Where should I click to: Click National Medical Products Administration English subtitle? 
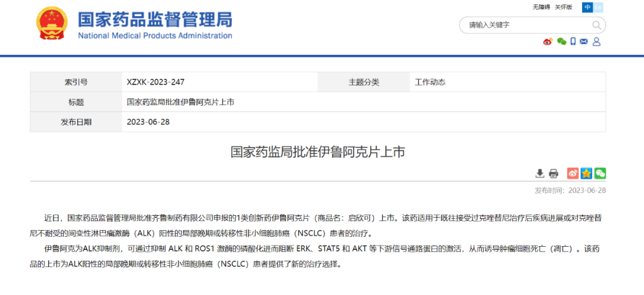click(155, 35)
